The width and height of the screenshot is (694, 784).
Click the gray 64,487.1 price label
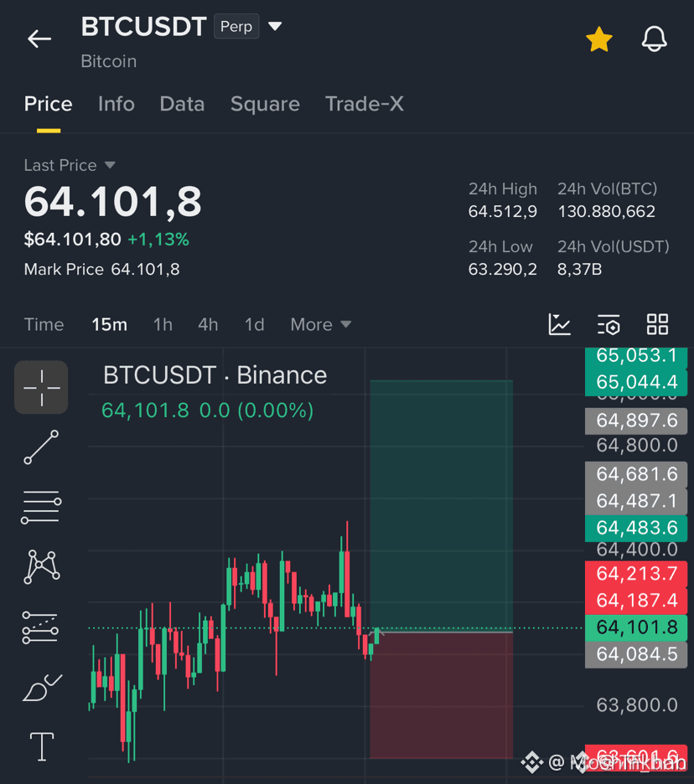(x=636, y=501)
